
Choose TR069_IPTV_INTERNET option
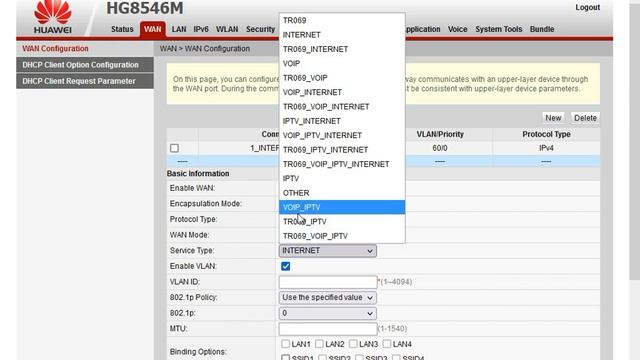click(342, 150)
